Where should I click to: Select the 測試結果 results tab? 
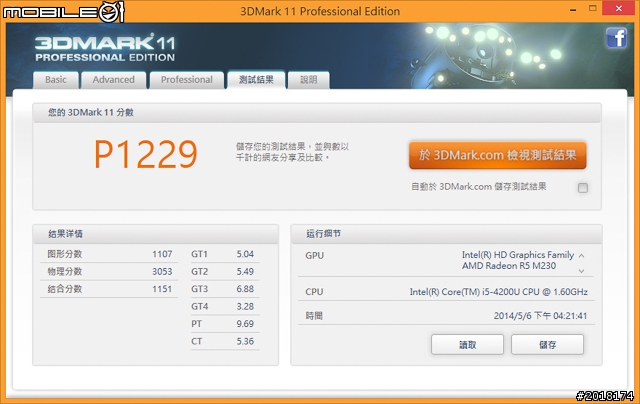(256, 80)
